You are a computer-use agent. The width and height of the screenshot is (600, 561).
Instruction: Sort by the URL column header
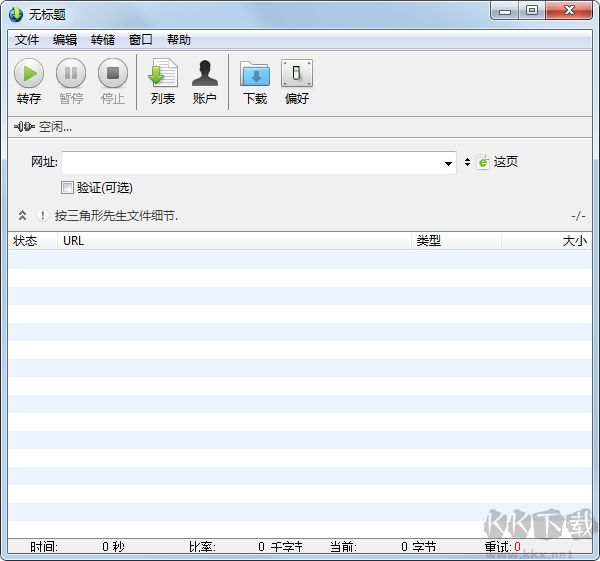tap(235, 241)
